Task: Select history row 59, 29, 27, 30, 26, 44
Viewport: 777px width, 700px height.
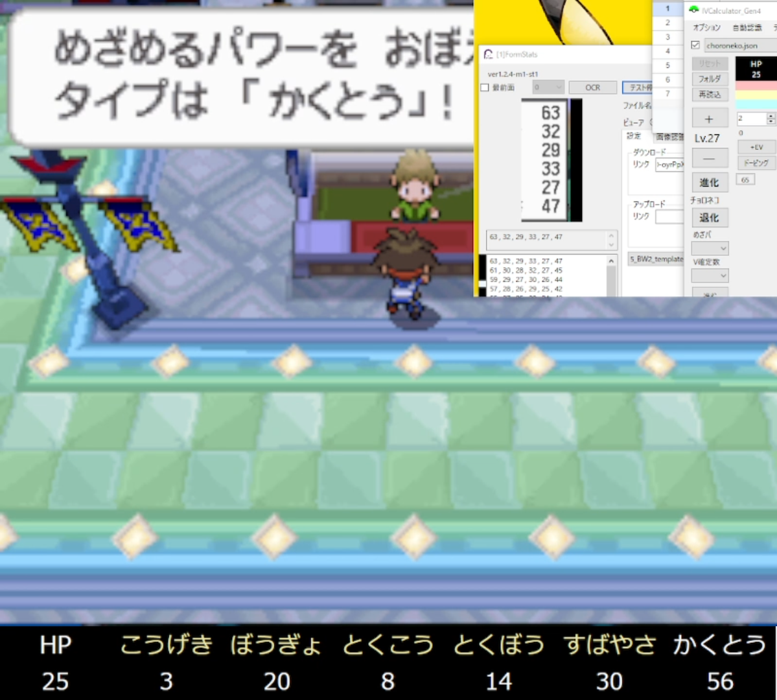Action: point(526,279)
